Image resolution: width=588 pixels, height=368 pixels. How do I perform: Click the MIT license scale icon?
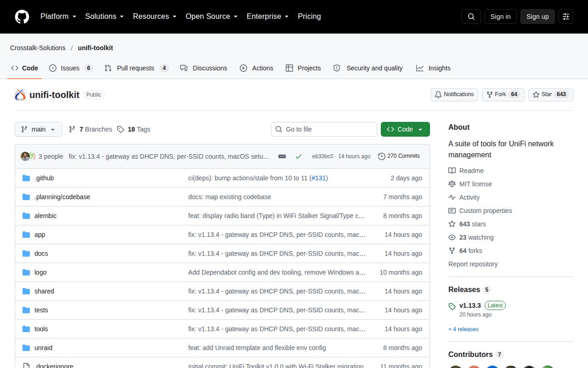(452, 184)
